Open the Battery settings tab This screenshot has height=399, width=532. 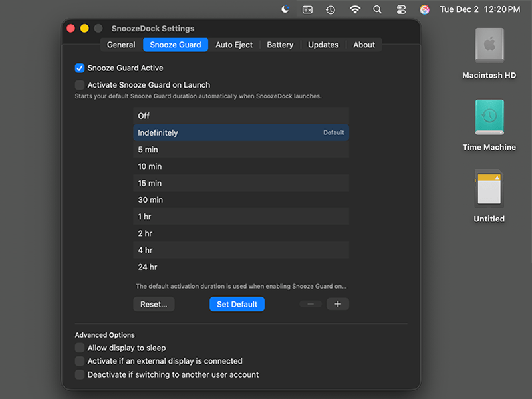[280, 45]
